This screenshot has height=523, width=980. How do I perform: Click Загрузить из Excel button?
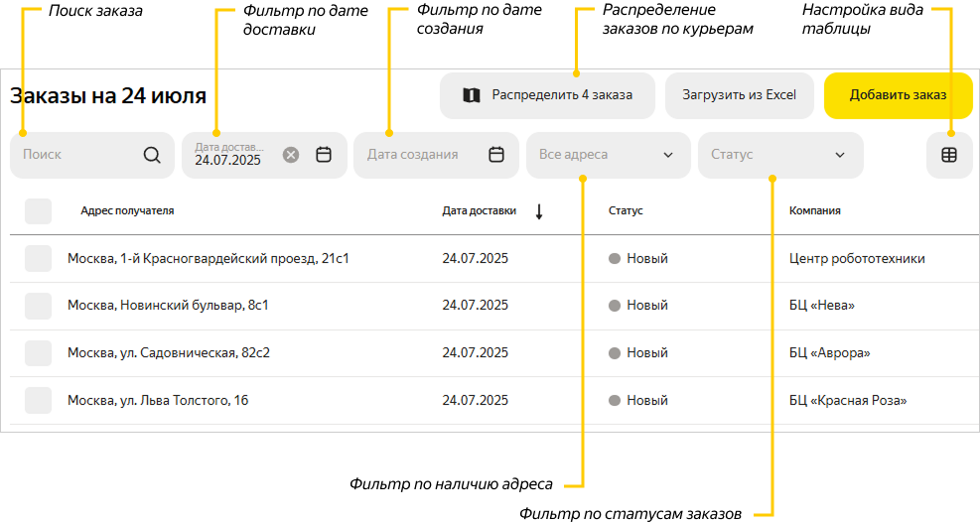(x=740, y=95)
